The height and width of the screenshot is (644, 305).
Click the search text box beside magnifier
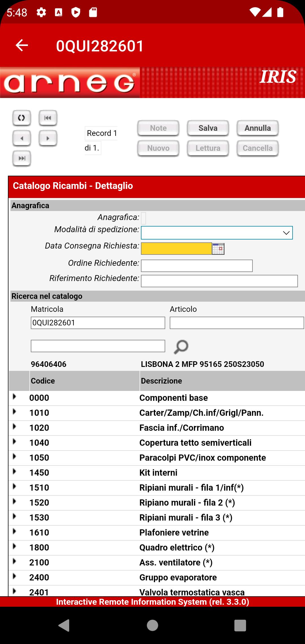click(x=98, y=346)
